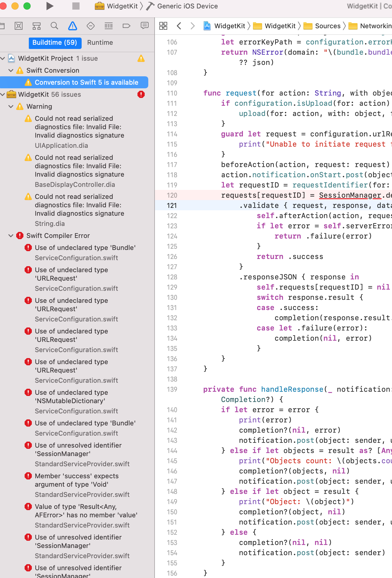Image resolution: width=392 pixels, height=578 pixels.
Task: Click line number 120 in gutter
Action: [x=172, y=195]
